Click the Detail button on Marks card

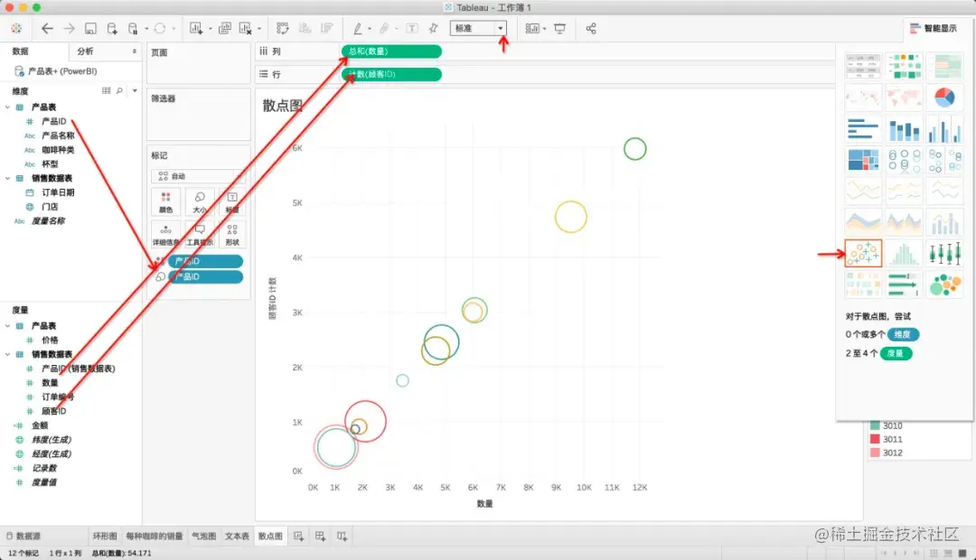[x=165, y=235]
